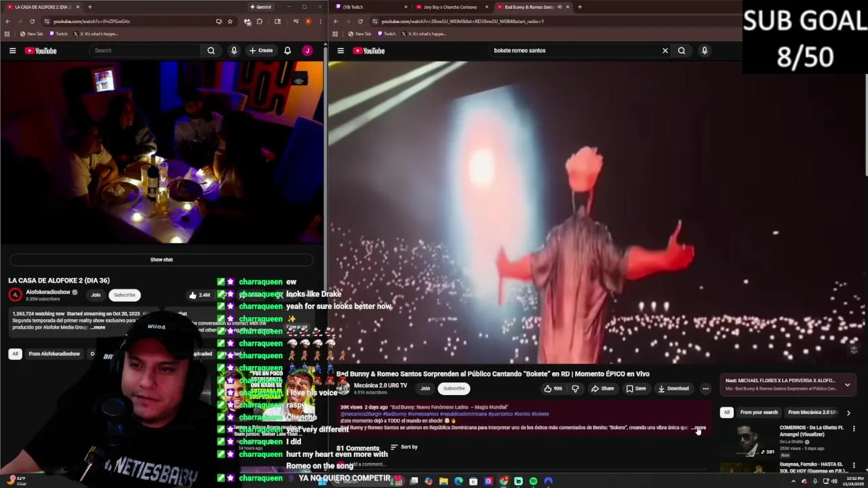This screenshot has width=868, height=488.
Task: Switch to LA CASA DE ALOFOKE 2 tab
Action: click(x=42, y=7)
